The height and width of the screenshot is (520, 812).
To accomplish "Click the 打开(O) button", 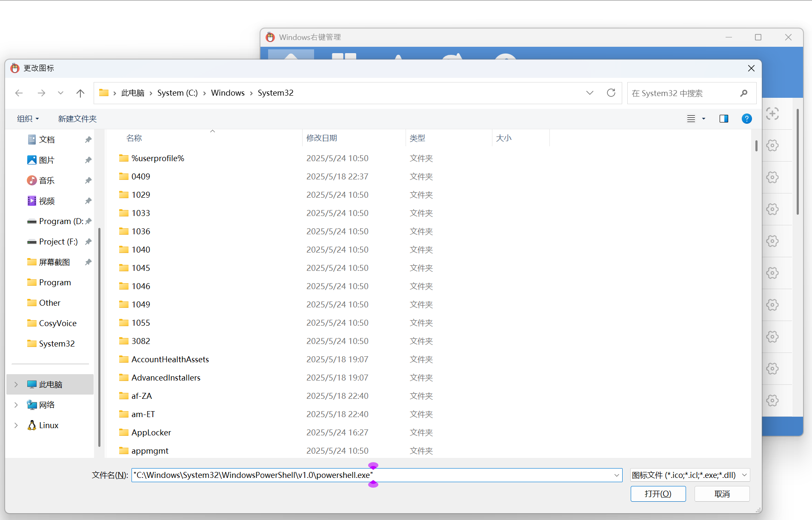I will (x=658, y=494).
